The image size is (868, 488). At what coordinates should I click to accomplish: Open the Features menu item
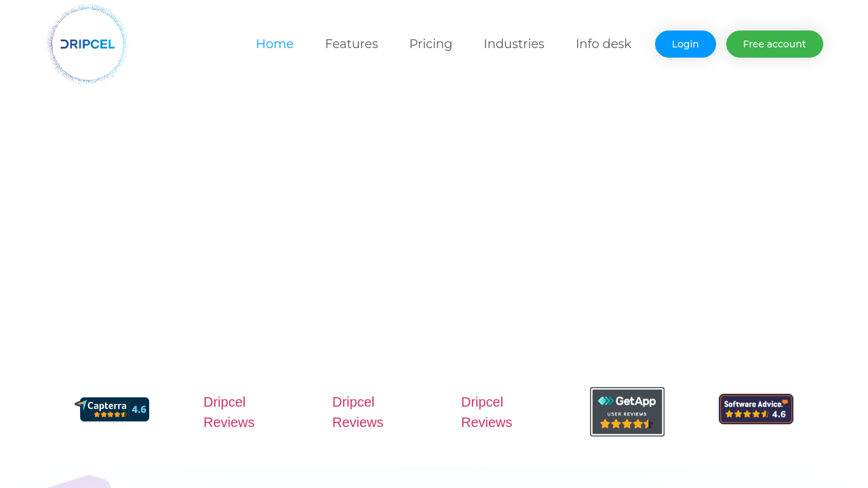click(x=351, y=44)
